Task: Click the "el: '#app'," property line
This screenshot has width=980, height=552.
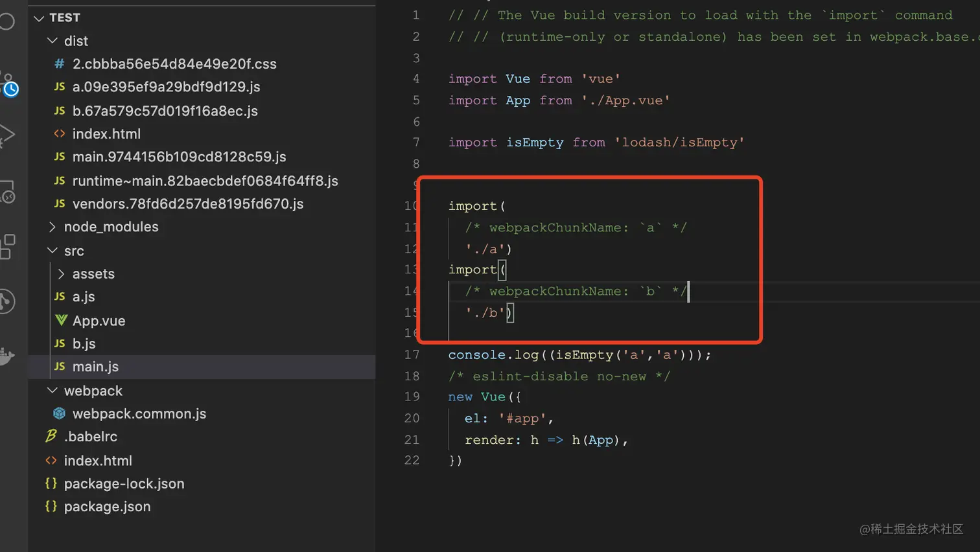Action: (509, 418)
